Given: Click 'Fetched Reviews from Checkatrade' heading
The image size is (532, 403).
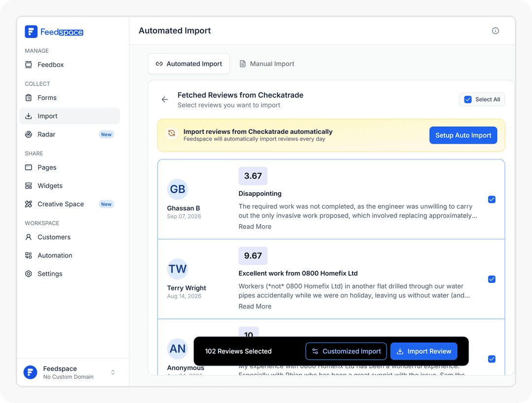Looking at the screenshot, I should [x=240, y=95].
